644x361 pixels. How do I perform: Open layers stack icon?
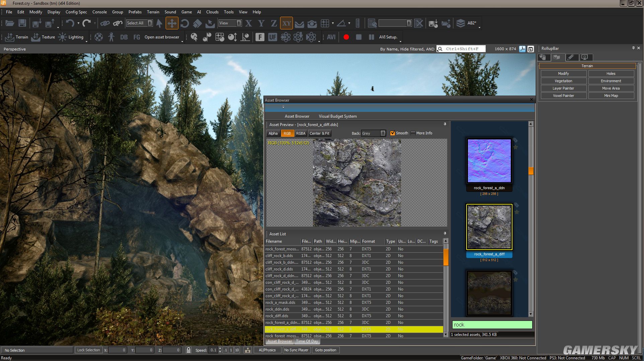coord(461,23)
